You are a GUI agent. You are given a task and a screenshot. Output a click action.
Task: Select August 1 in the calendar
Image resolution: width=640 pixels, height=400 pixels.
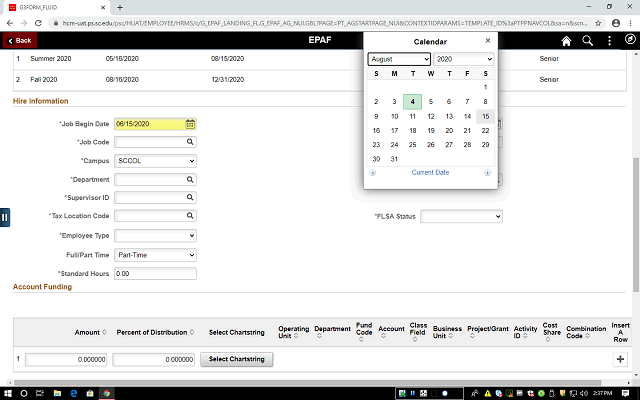point(485,87)
